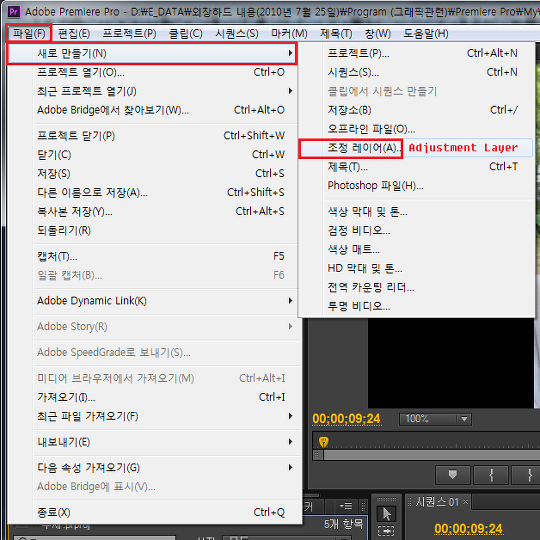540x540 pixels.
Task: Select 클립에서 시퀀스 만들기
Action: click(x=416, y=91)
